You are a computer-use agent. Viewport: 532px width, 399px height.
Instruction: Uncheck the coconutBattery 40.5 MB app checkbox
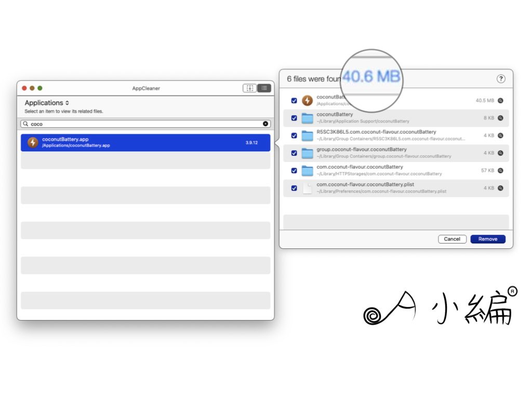[294, 101]
